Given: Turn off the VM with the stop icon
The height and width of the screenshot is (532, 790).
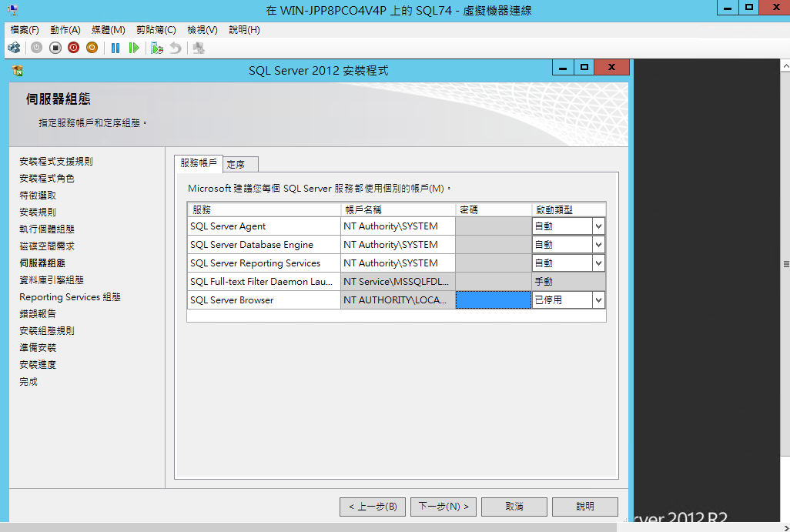Looking at the screenshot, I should pyautogui.click(x=55, y=48).
